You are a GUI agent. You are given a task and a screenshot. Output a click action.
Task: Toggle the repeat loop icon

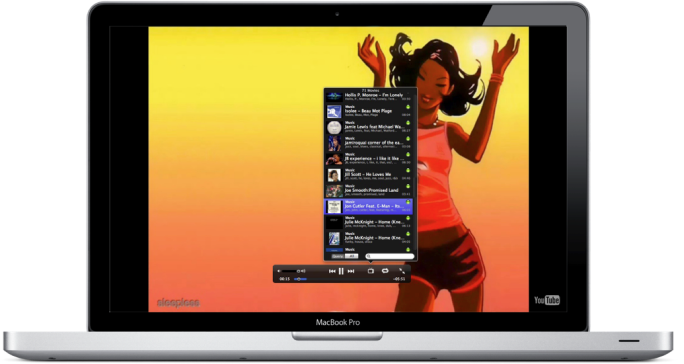385,271
